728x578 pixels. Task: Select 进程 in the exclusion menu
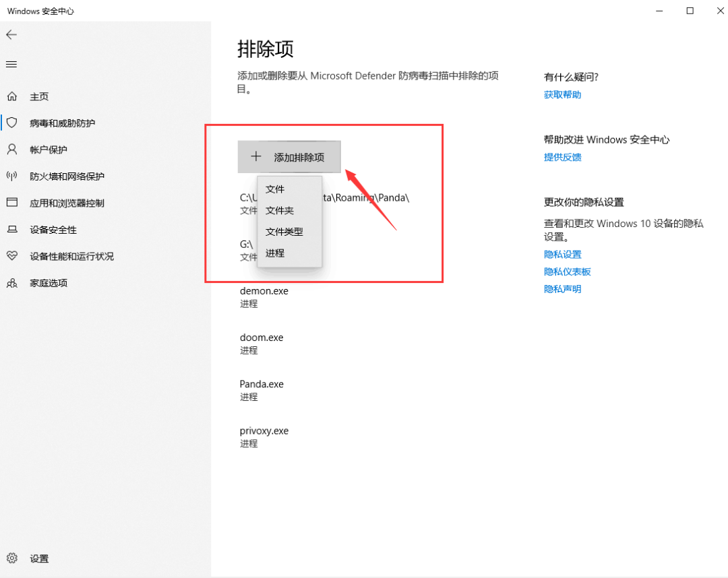[275, 253]
